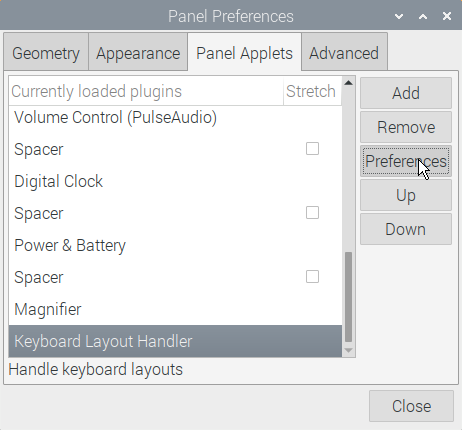Select Volume Control (PulseAudio) entry

click(x=175, y=117)
